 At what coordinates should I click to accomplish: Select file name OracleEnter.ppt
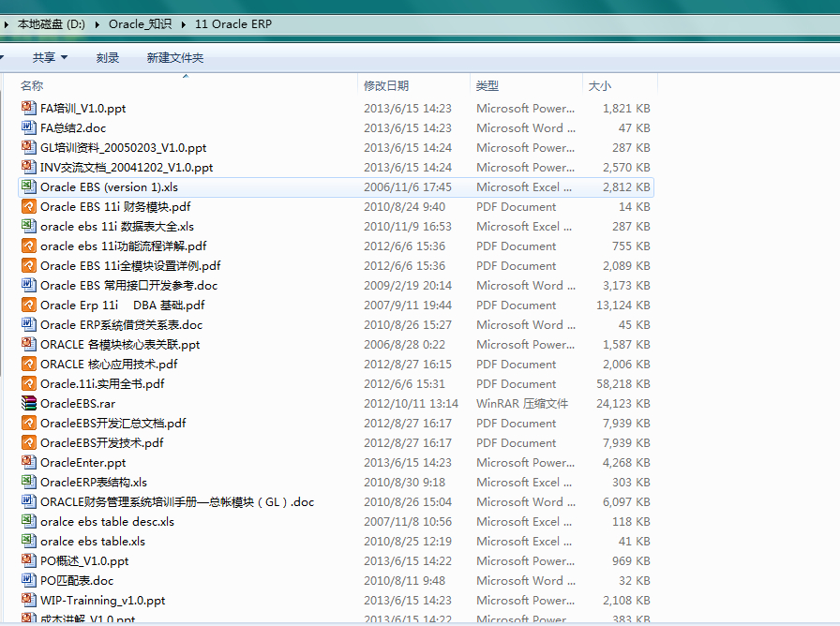[x=83, y=463]
